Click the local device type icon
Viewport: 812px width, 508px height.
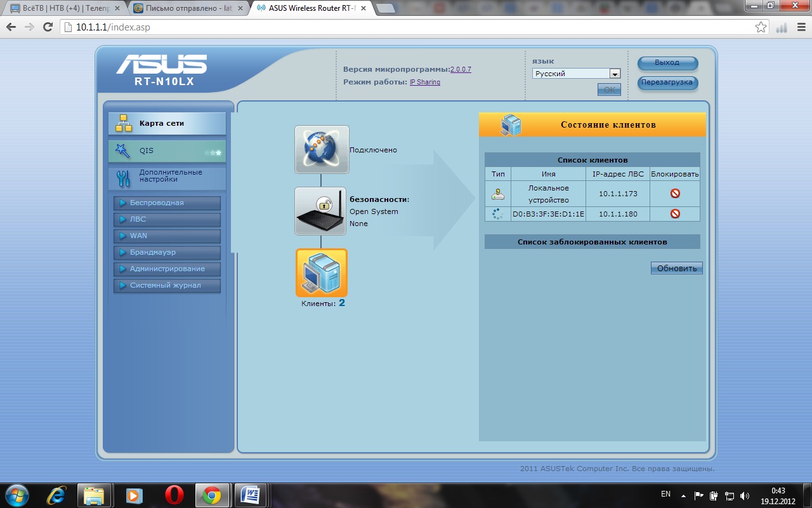(498, 194)
